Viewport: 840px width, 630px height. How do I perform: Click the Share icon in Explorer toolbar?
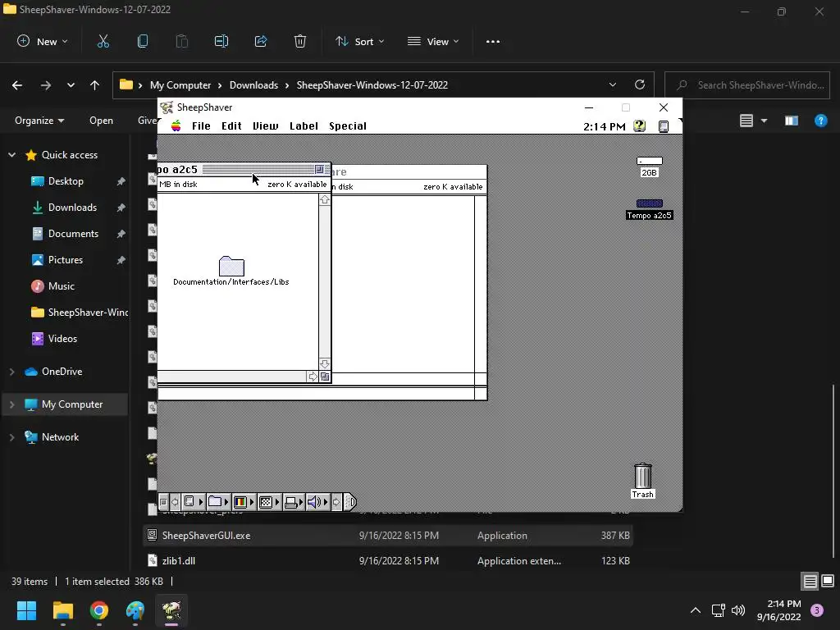point(261,41)
